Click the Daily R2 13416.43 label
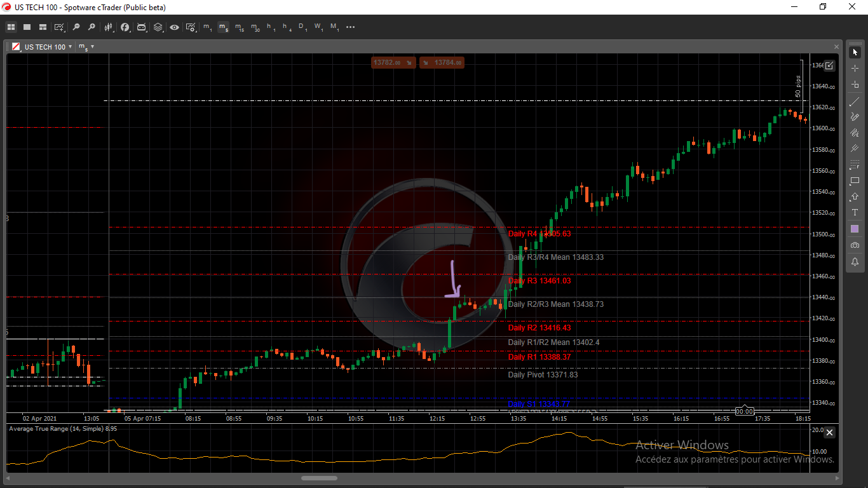The width and height of the screenshot is (868, 488). point(539,328)
